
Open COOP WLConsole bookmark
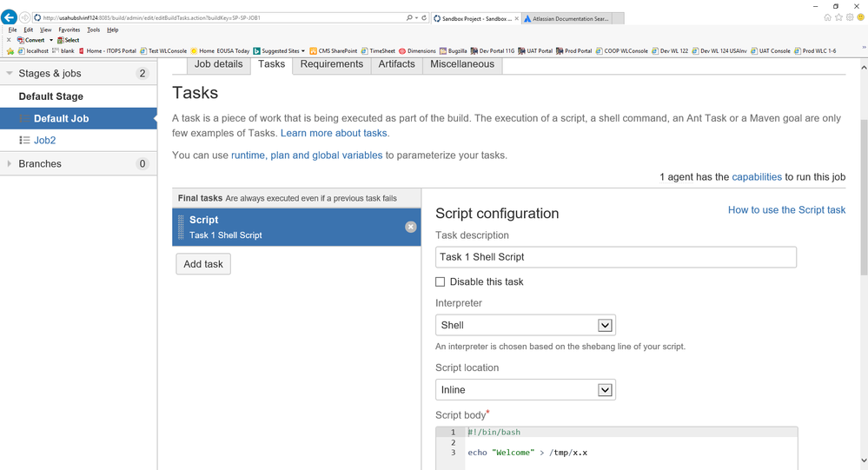[621, 51]
